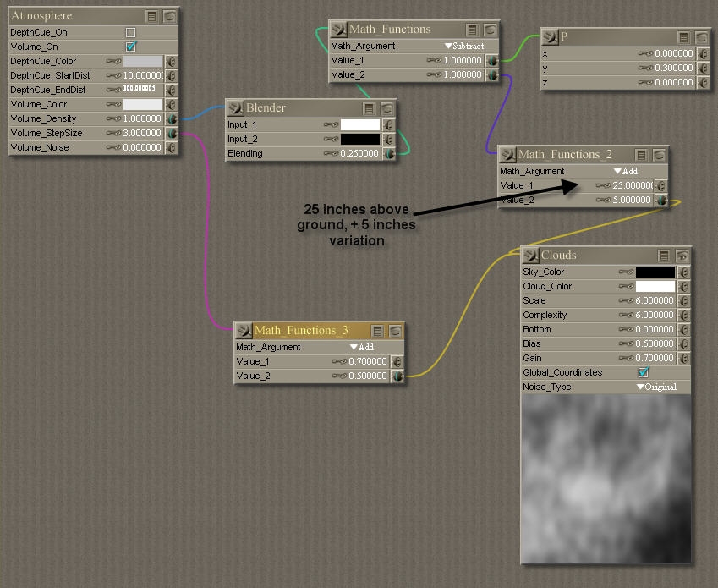Click the plug icon on Blender Blending row

click(388, 153)
